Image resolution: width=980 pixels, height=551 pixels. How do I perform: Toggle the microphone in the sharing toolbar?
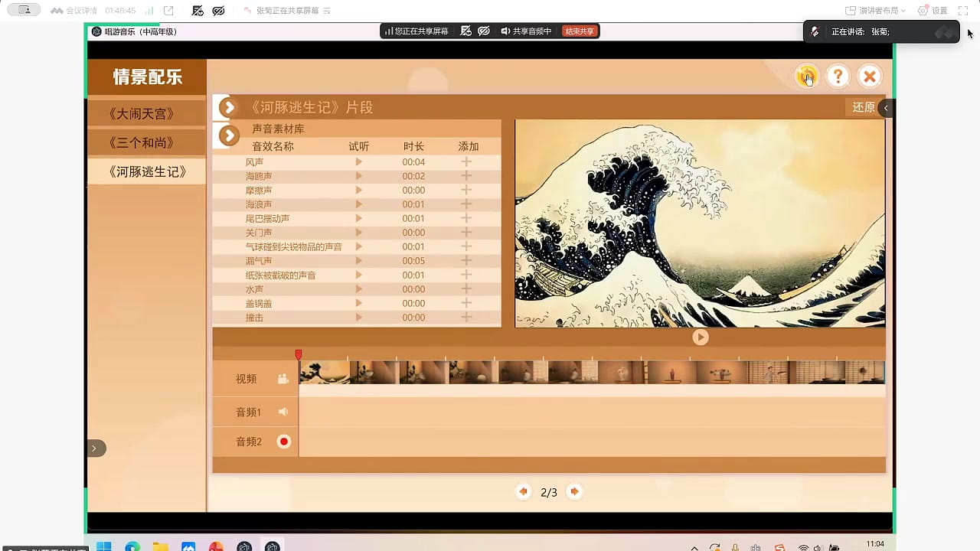coord(465,31)
